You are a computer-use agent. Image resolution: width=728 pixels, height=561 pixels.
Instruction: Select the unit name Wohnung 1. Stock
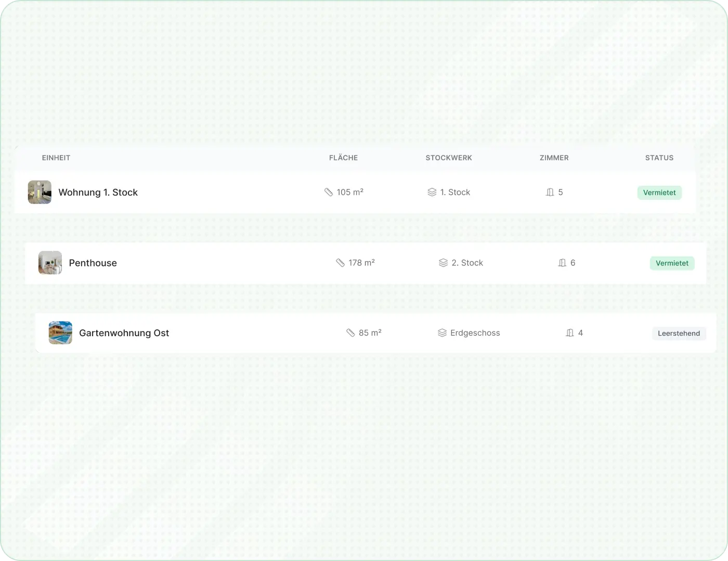click(x=98, y=193)
